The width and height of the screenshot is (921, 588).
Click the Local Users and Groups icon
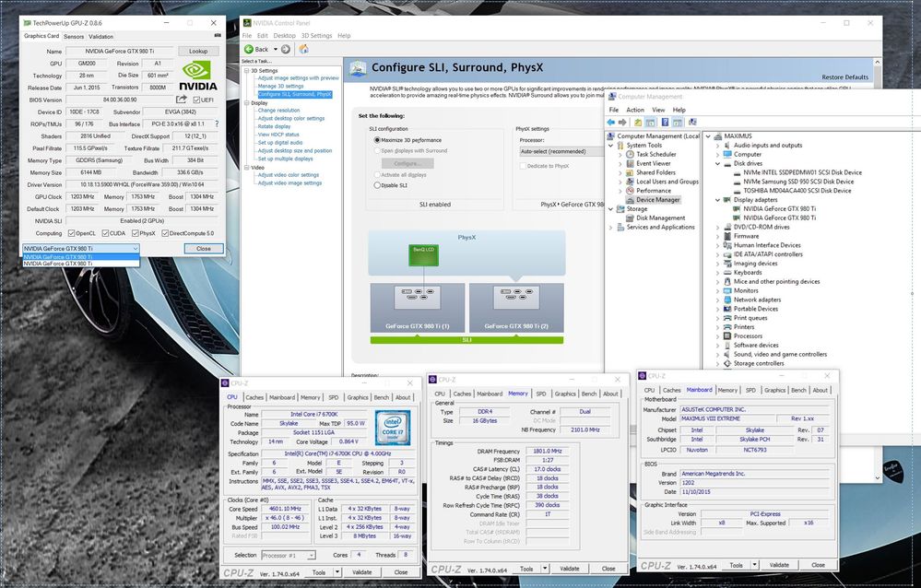630,182
